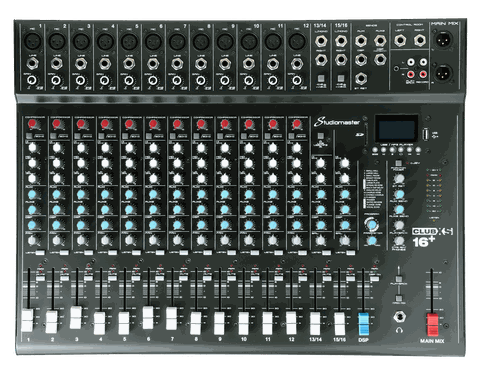Click the rightmost MP3 player button under display
The height and width of the screenshot is (374, 480).
418,150
